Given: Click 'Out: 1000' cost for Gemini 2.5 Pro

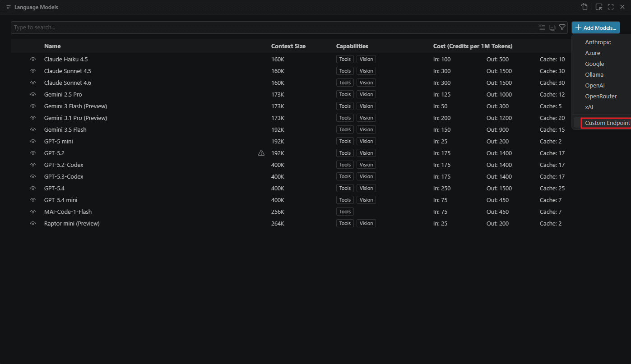Looking at the screenshot, I should coord(499,94).
